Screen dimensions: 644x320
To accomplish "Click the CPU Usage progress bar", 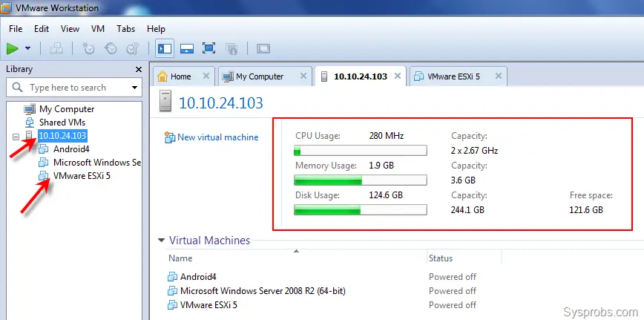I will pyautogui.click(x=360, y=150).
